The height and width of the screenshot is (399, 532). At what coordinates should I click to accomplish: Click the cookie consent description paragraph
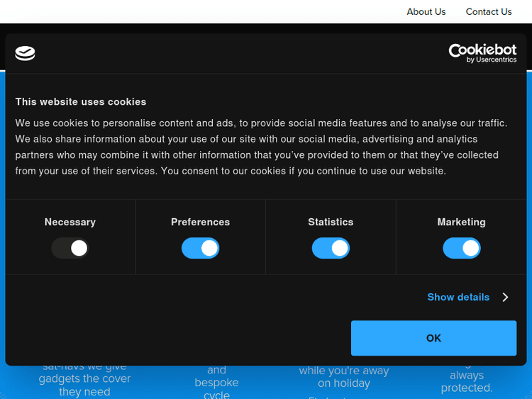point(261,147)
